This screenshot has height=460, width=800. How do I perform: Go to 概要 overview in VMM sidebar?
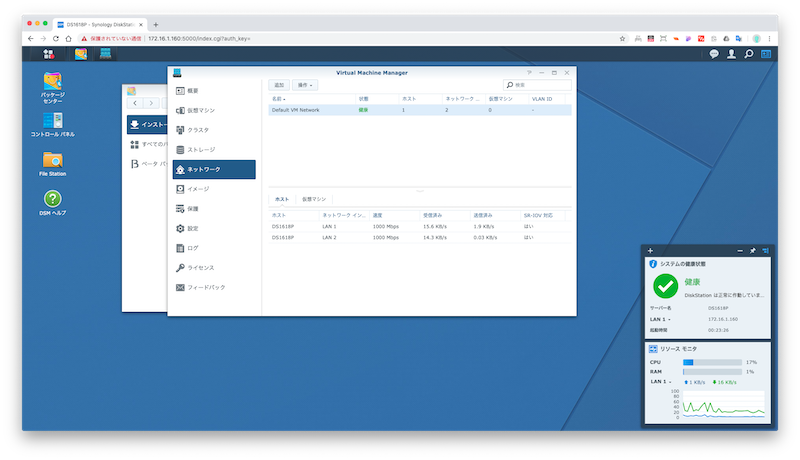tap(214, 91)
